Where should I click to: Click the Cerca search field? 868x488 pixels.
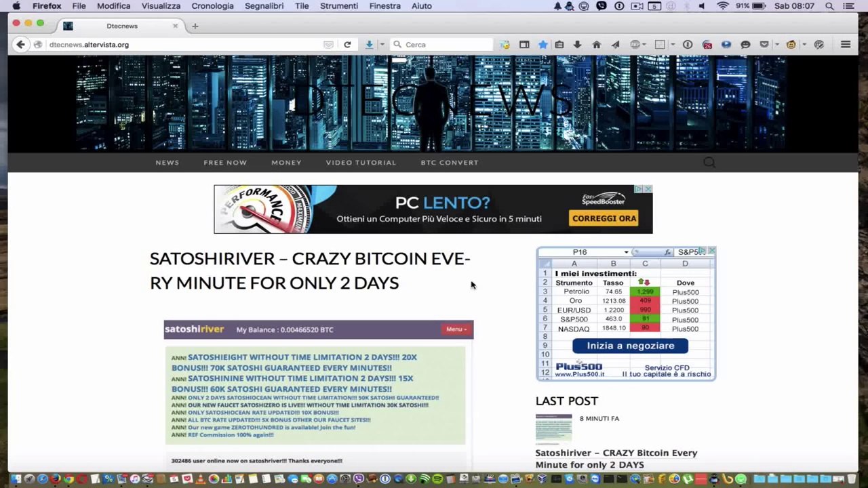click(441, 45)
